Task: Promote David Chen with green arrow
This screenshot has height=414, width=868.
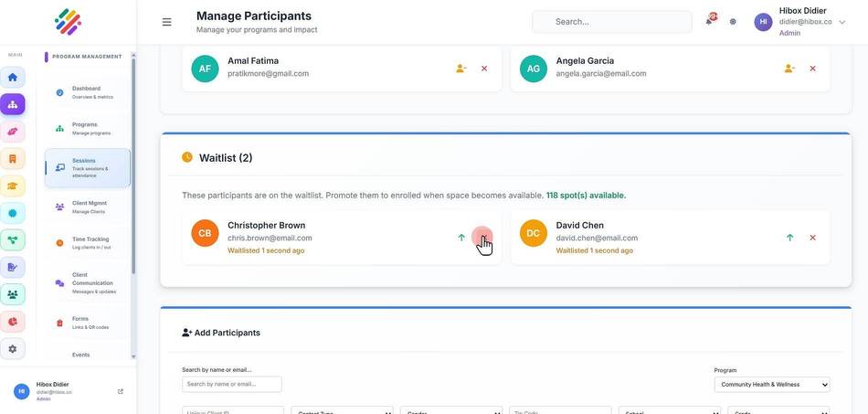Action: tap(790, 238)
